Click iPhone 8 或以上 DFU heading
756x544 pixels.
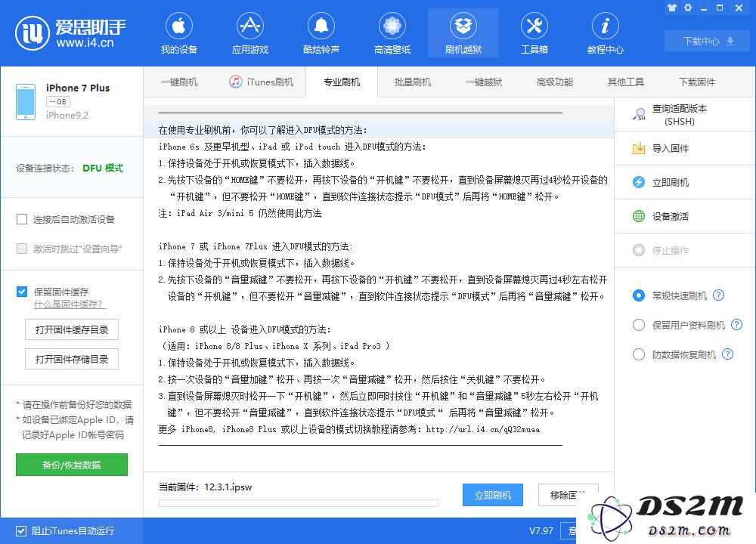[244, 329]
